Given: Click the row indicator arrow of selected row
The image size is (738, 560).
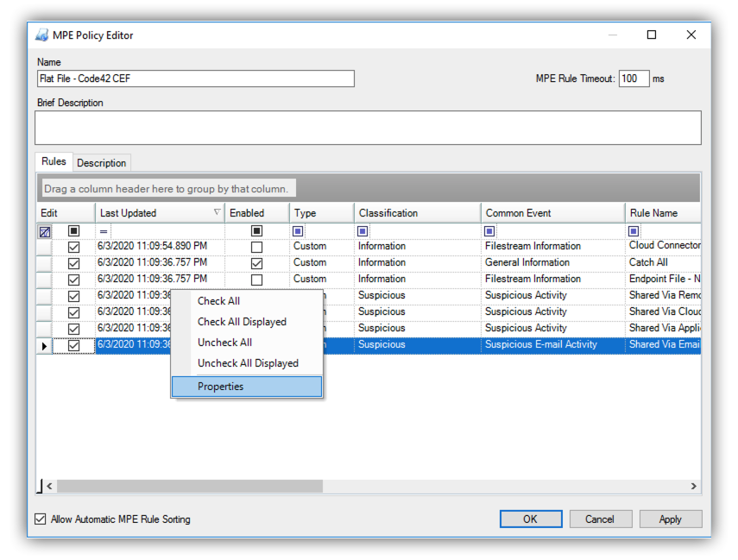Looking at the screenshot, I should pyautogui.click(x=44, y=345).
